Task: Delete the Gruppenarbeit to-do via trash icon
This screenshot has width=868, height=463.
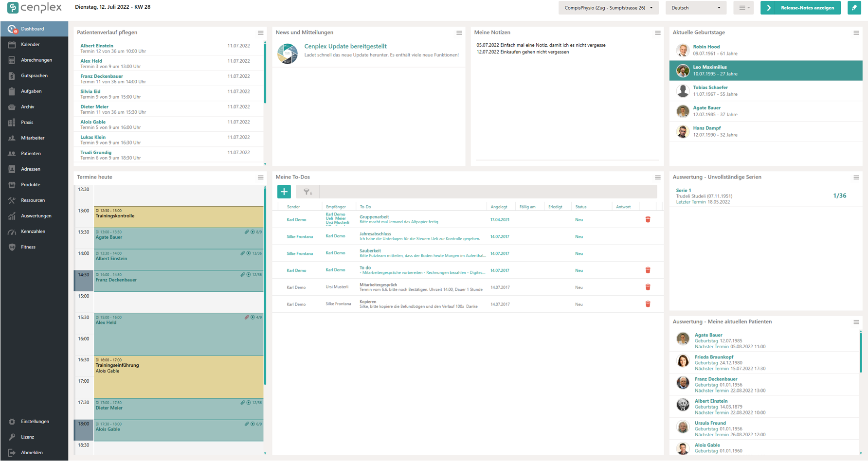Action: point(648,219)
